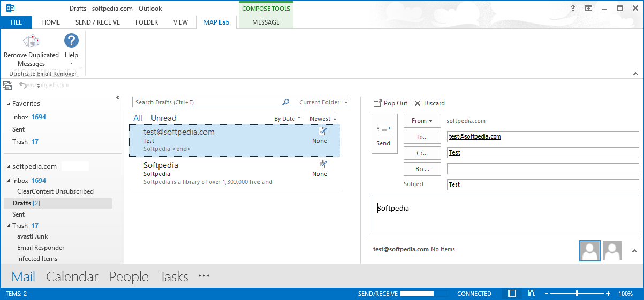
Task: Click the zoom slider handle
Action: pos(577,294)
